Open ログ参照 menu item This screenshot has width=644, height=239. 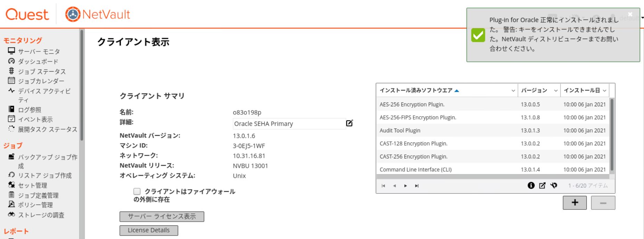[30, 110]
